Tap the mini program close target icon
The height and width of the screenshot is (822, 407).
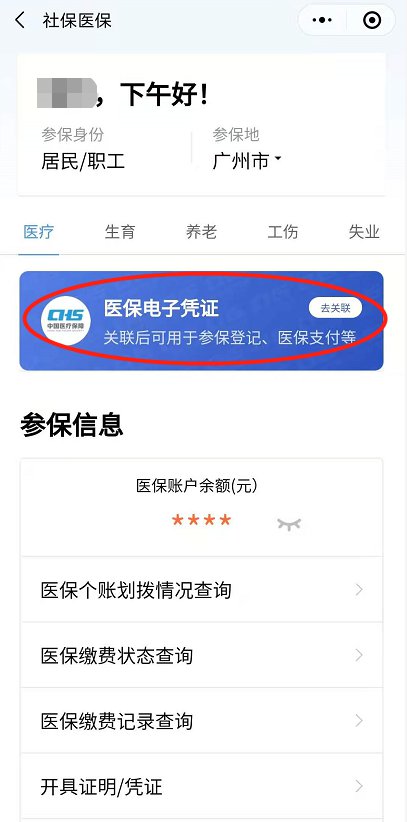[x=372, y=20]
